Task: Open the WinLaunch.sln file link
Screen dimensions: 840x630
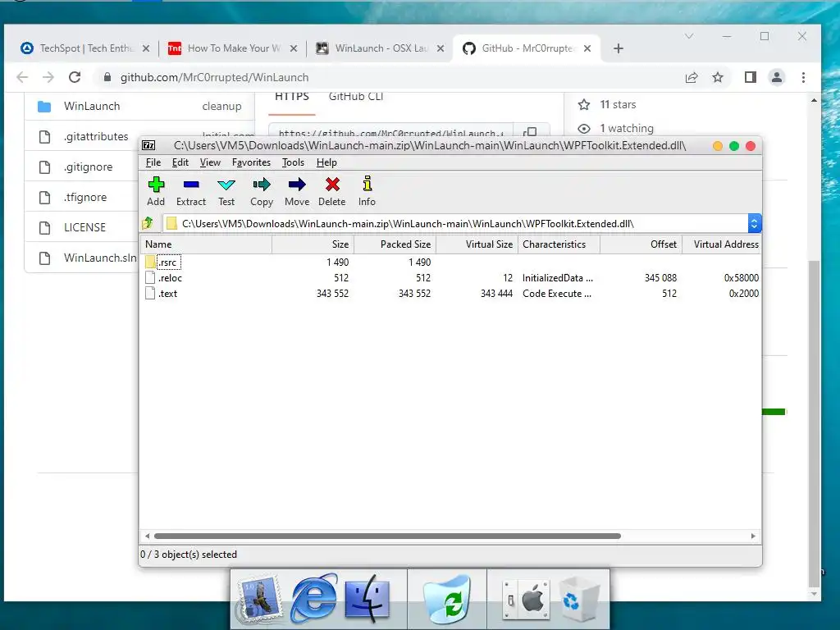Action: coord(100,258)
